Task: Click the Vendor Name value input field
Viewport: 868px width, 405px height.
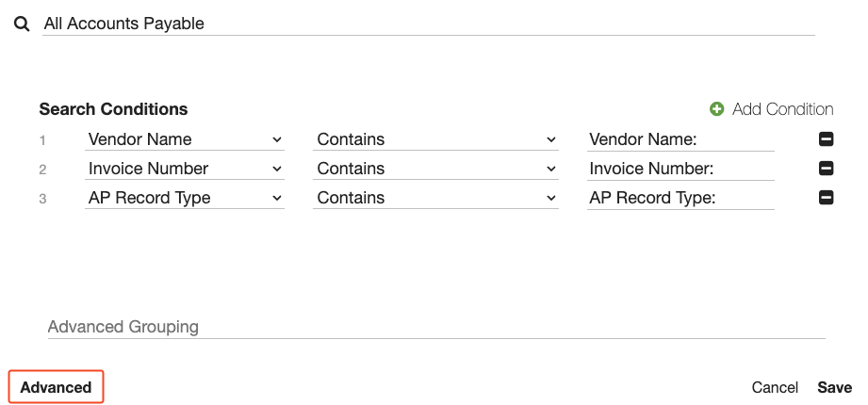Action: tap(680, 139)
